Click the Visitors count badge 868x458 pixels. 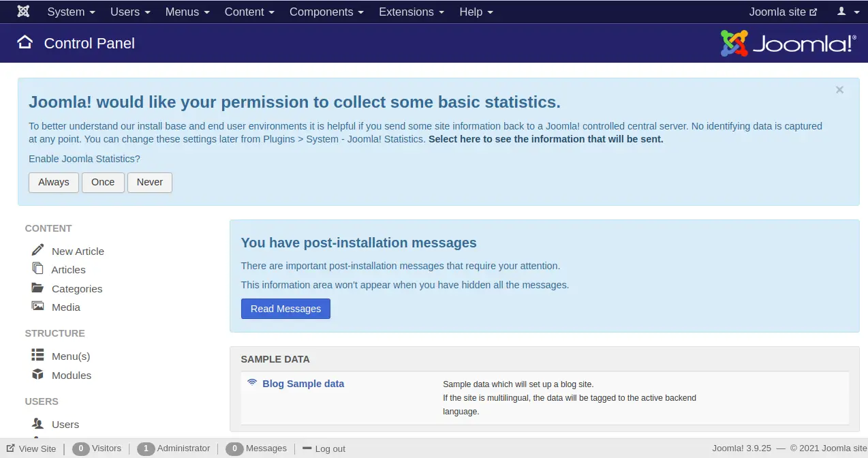81,448
